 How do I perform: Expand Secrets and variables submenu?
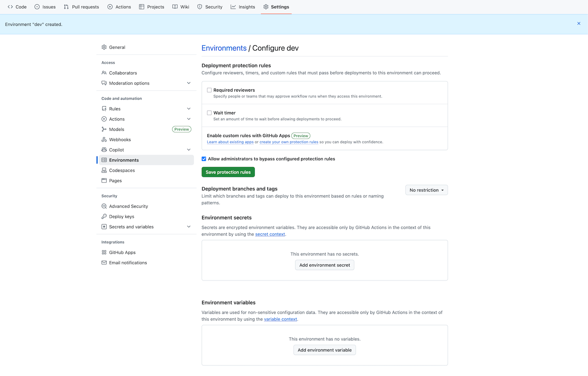[x=189, y=227]
